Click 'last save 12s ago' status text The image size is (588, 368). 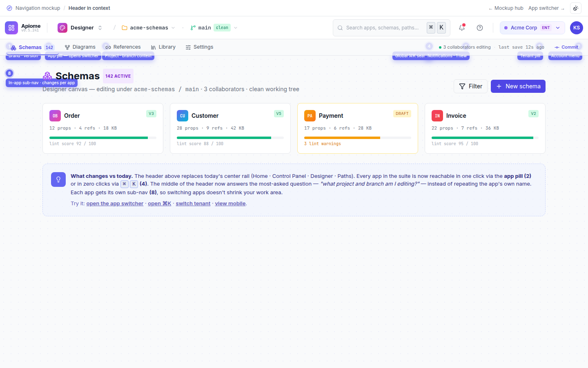[521, 47]
